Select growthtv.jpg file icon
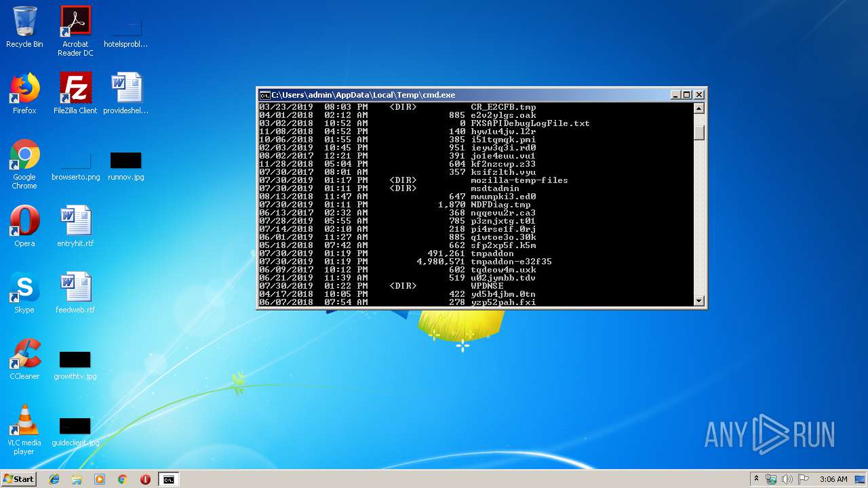This screenshot has width=868, height=488. click(x=75, y=365)
